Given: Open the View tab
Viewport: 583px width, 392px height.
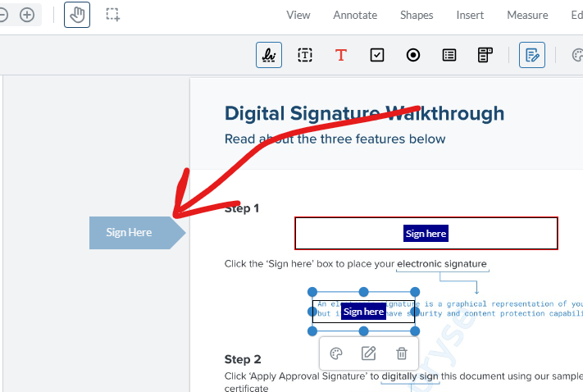Looking at the screenshot, I should click(x=298, y=15).
